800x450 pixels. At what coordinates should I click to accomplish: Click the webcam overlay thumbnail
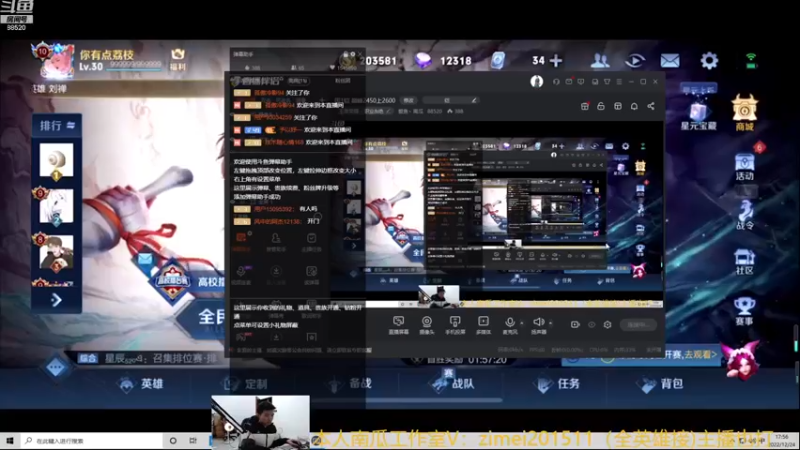pos(260,422)
